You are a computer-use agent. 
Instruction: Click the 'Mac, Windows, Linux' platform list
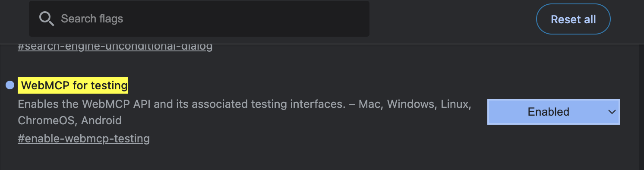click(x=415, y=104)
